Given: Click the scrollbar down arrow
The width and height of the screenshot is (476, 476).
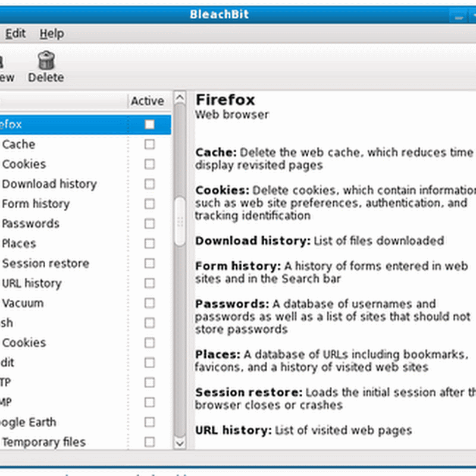Looking at the screenshot, I should click(x=180, y=443).
